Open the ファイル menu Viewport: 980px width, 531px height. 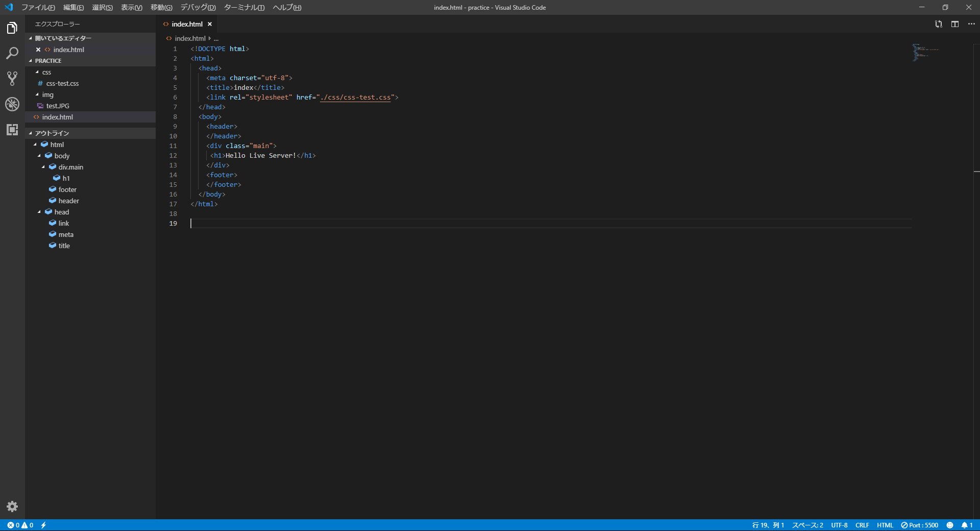coord(38,7)
